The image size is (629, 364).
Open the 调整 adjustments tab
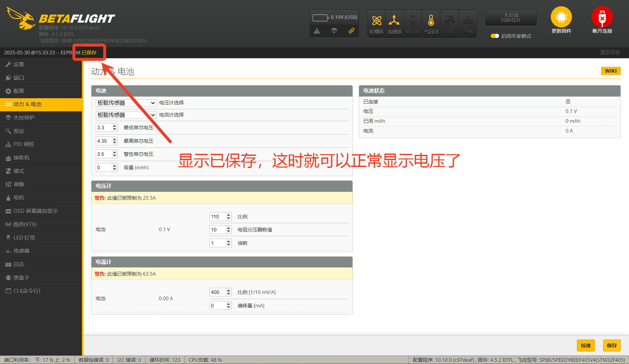[x=41, y=184]
